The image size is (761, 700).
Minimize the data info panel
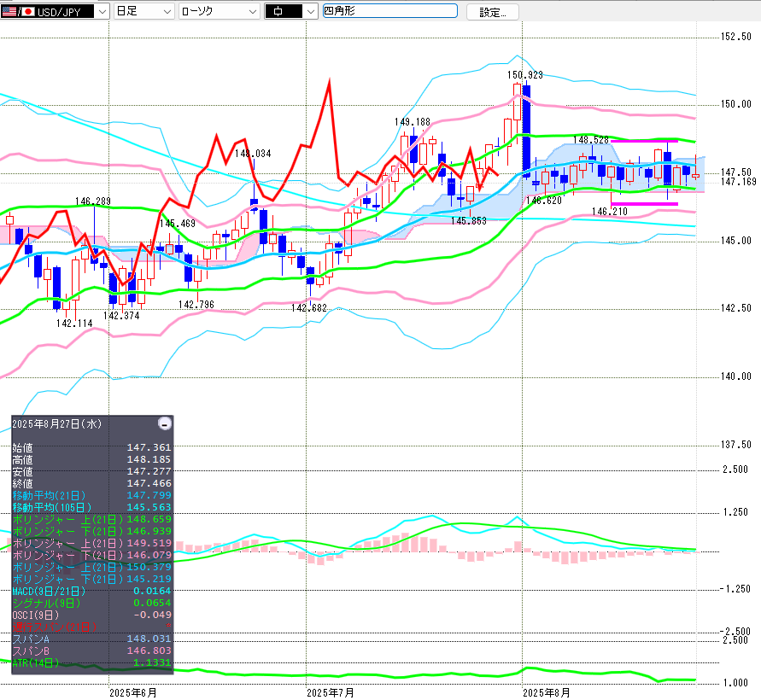pyautogui.click(x=165, y=423)
